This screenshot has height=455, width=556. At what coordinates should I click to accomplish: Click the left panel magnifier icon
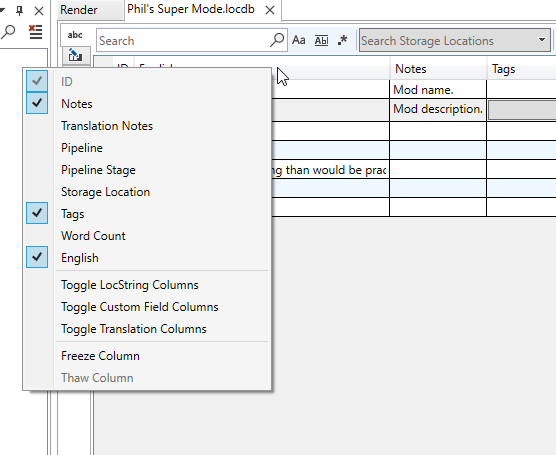8,32
